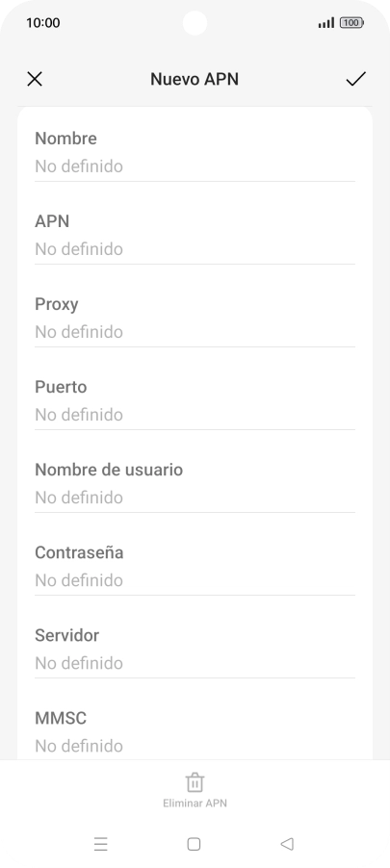Go to the home screen via the square button

click(194, 844)
